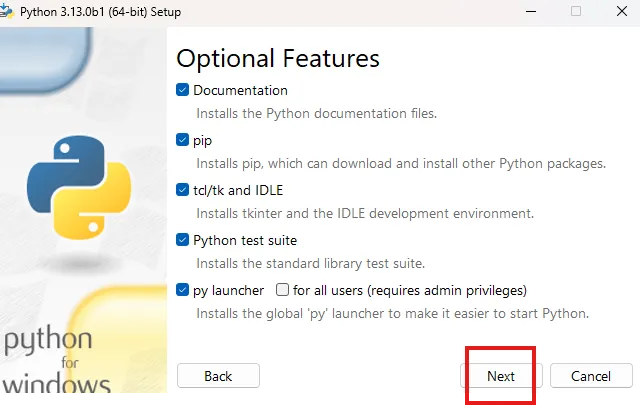The width and height of the screenshot is (640, 405).
Task: Select the Documentation label text
Action: click(x=240, y=90)
